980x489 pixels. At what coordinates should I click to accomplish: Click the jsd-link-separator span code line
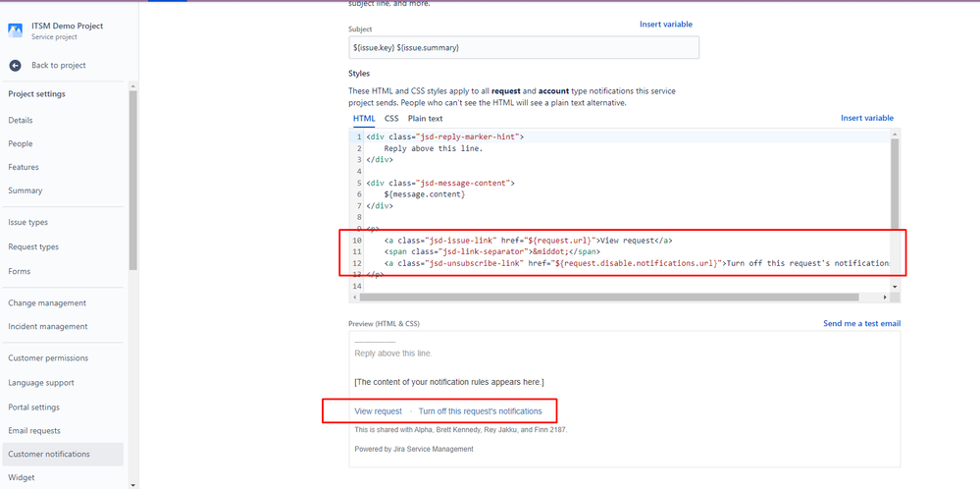pyautogui.click(x=491, y=252)
